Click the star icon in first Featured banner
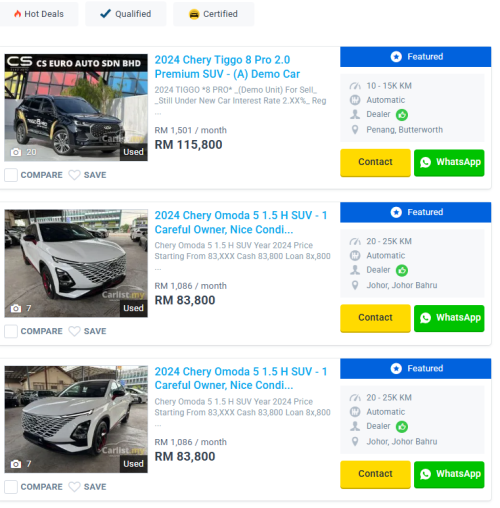This screenshot has width=500, height=508. tap(396, 57)
